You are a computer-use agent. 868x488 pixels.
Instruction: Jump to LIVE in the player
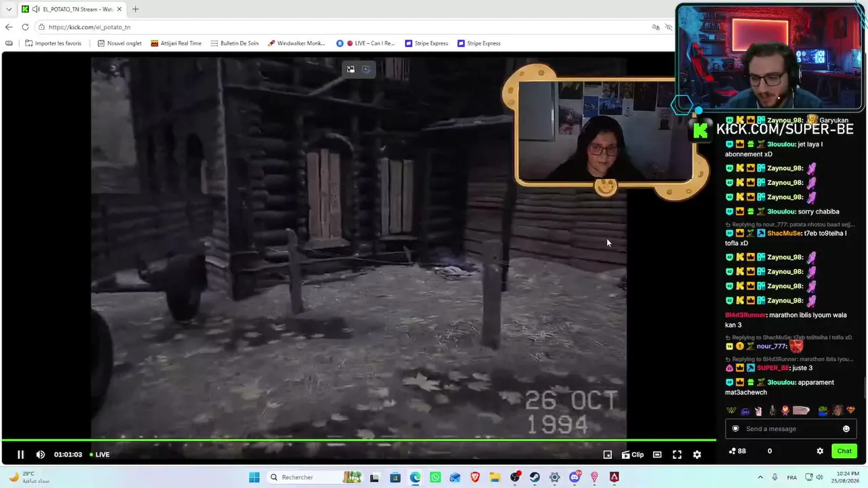click(x=100, y=455)
